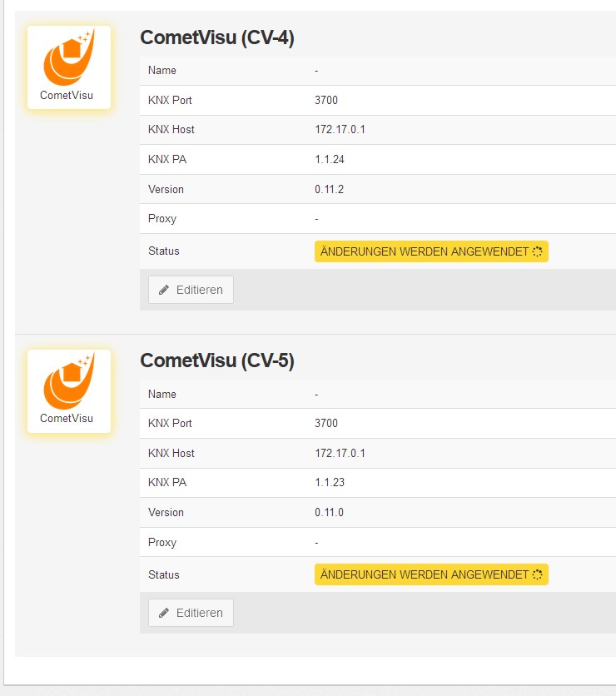Viewport: 616px width, 696px height.
Task: Select version value 0.11.2
Action: pyautogui.click(x=330, y=190)
